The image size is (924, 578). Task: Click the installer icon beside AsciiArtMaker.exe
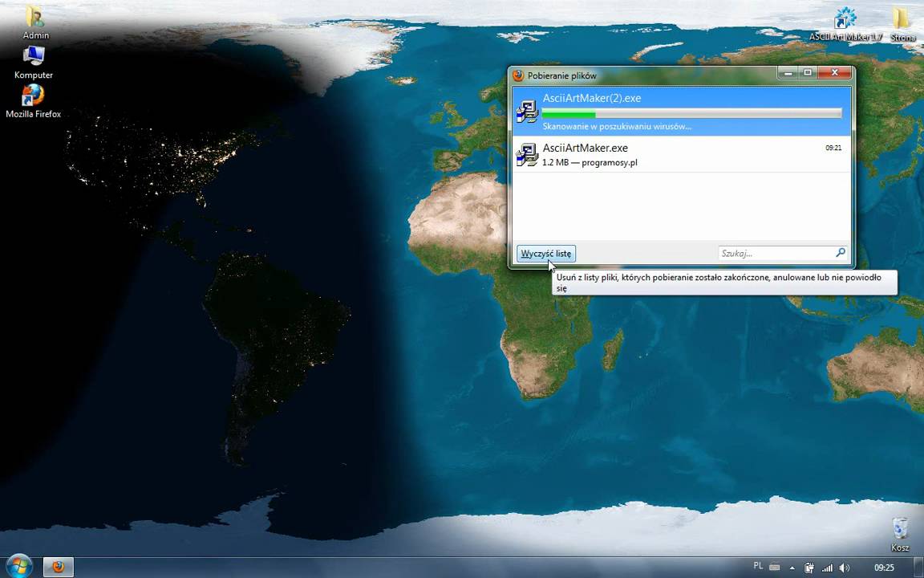click(x=527, y=154)
